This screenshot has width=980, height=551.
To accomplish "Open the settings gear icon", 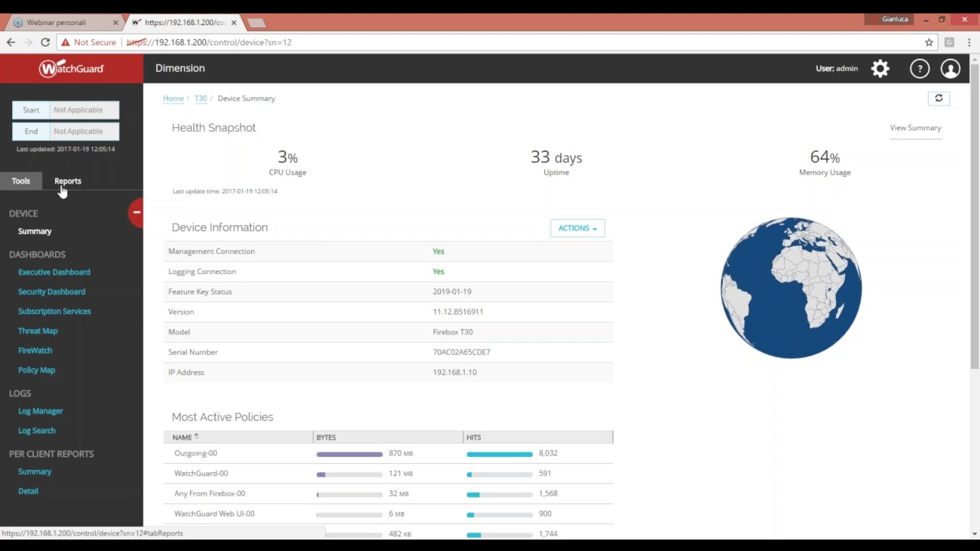I will pyautogui.click(x=880, y=69).
